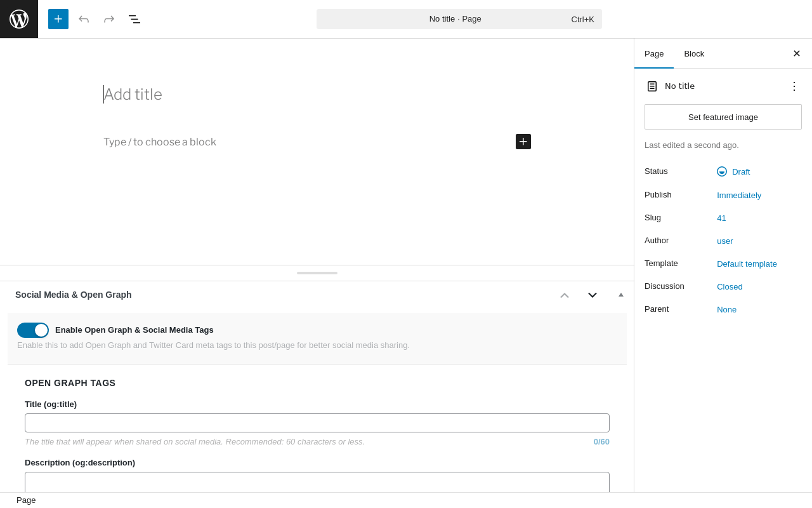Collapse the Social Media & Open Graph panel
This screenshot has height=508, width=812.
(621, 295)
